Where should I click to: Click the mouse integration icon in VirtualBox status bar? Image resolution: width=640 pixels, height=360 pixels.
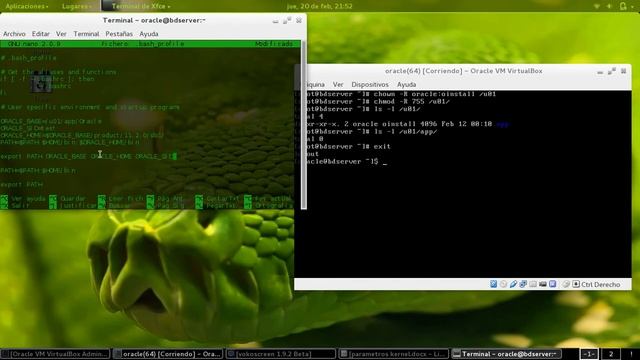(566, 284)
